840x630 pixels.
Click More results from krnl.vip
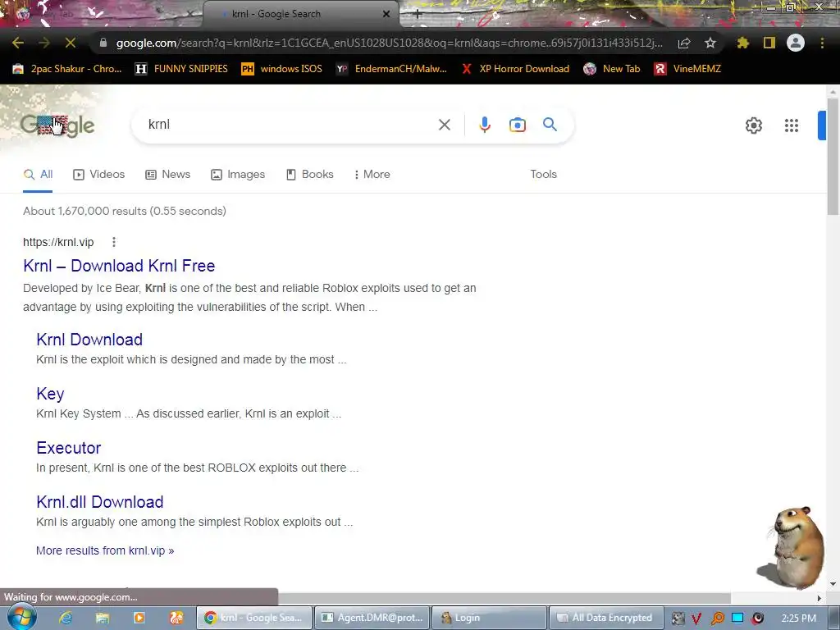105,550
